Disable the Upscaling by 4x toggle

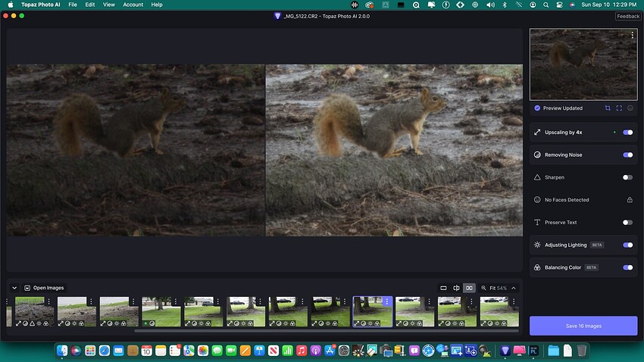click(x=627, y=133)
